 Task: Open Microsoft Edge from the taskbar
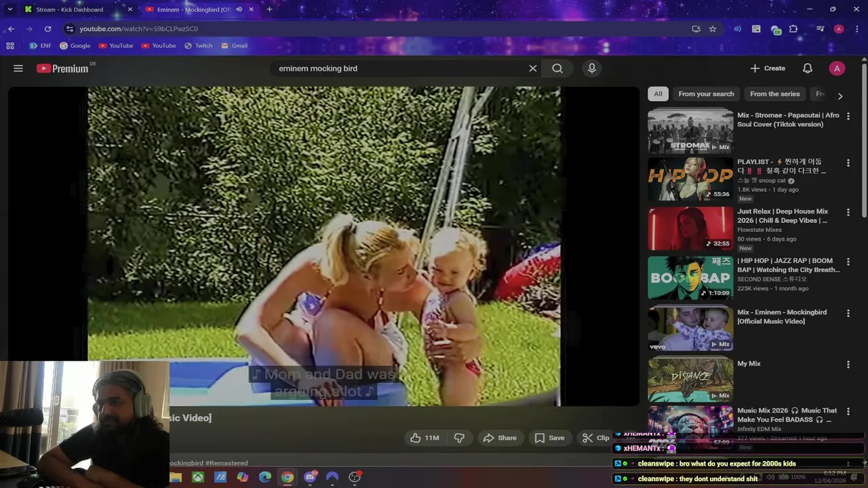tap(265, 477)
